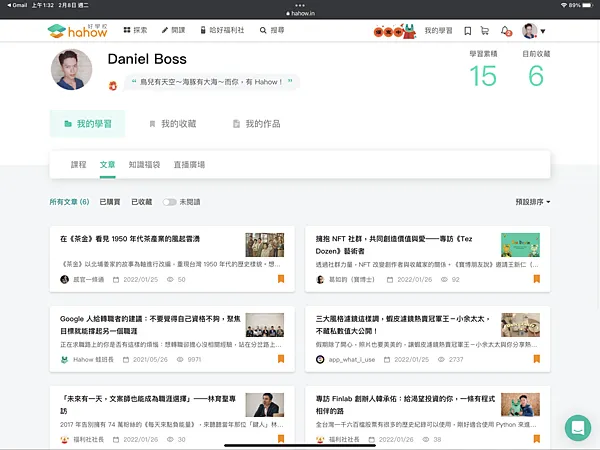600x450 pixels.
Task: Select the 知識福袋 sub-tab
Action: pyautogui.click(x=144, y=165)
